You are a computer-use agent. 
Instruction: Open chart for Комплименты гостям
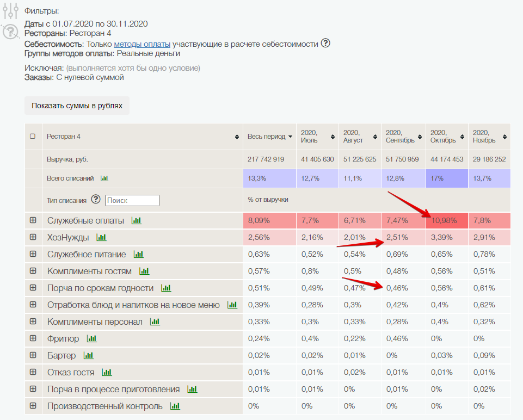pyautogui.click(x=144, y=271)
